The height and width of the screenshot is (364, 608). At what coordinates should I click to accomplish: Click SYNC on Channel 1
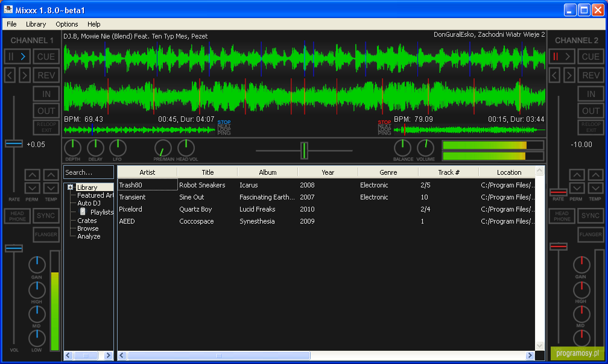tap(46, 216)
